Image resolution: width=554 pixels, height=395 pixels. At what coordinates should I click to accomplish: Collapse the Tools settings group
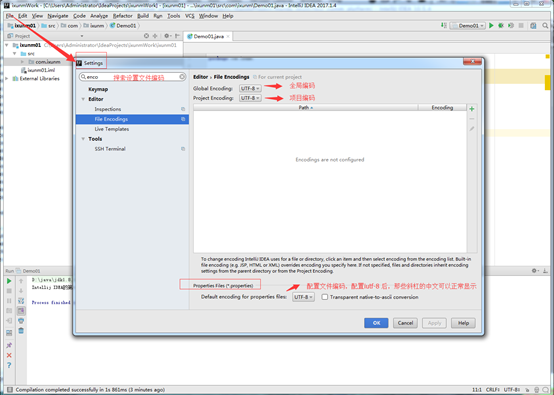pos(83,139)
